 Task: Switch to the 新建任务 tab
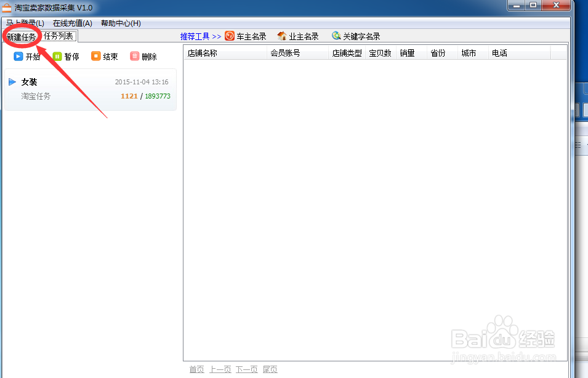point(20,36)
